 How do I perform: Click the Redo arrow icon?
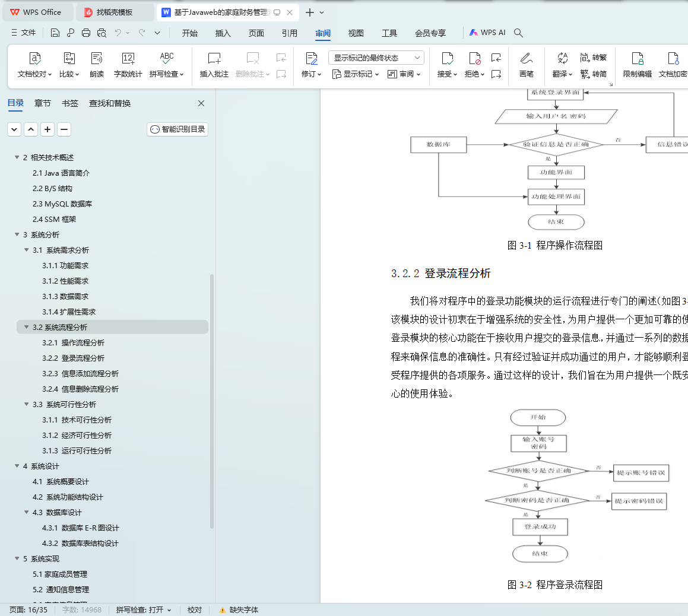click(142, 33)
